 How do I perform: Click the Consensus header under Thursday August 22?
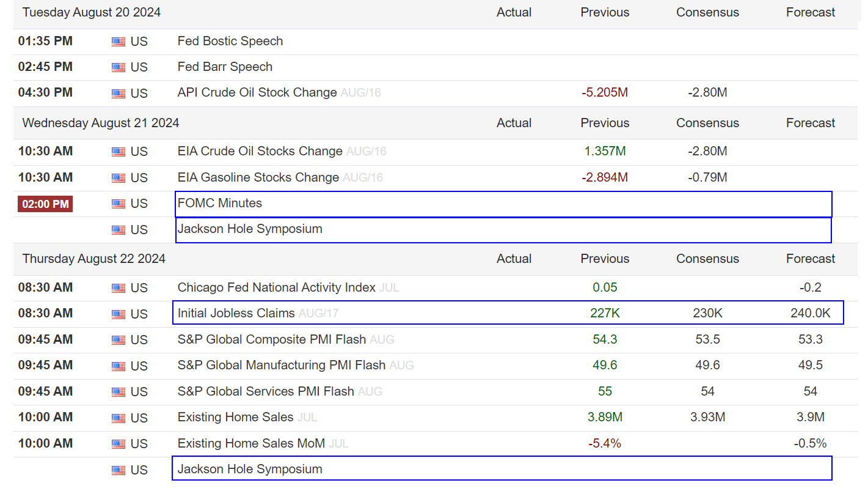point(707,259)
